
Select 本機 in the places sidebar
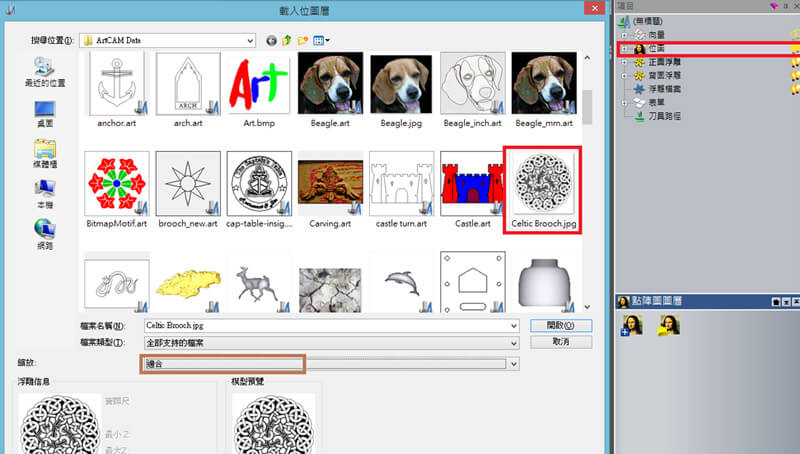(x=45, y=194)
